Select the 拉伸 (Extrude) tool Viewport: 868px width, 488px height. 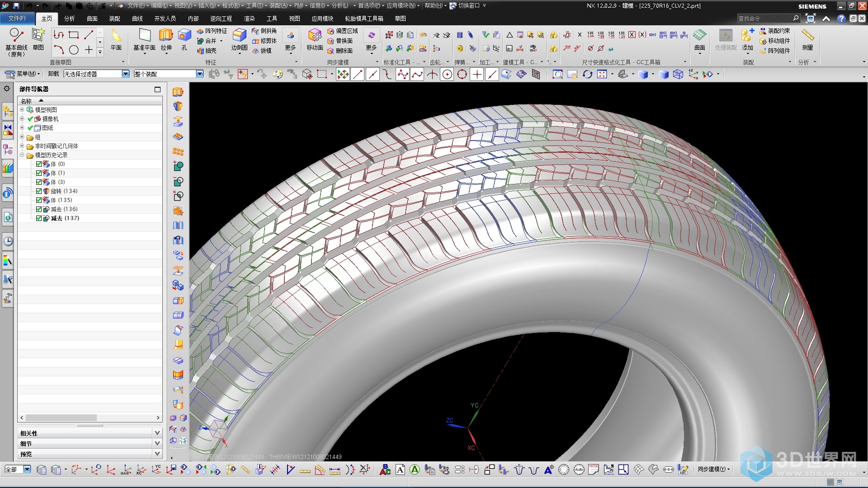(166, 39)
